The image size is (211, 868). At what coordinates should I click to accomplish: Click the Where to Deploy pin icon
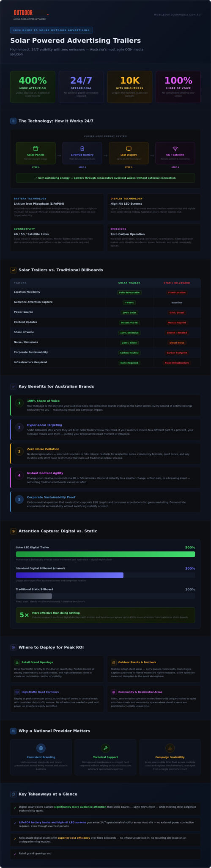click(x=14, y=647)
